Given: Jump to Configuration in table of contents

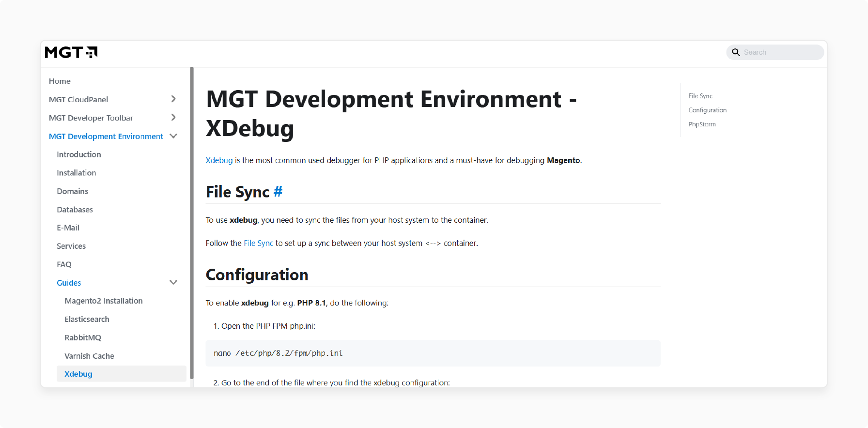Looking at the screenshot, I should pos(708,110).
